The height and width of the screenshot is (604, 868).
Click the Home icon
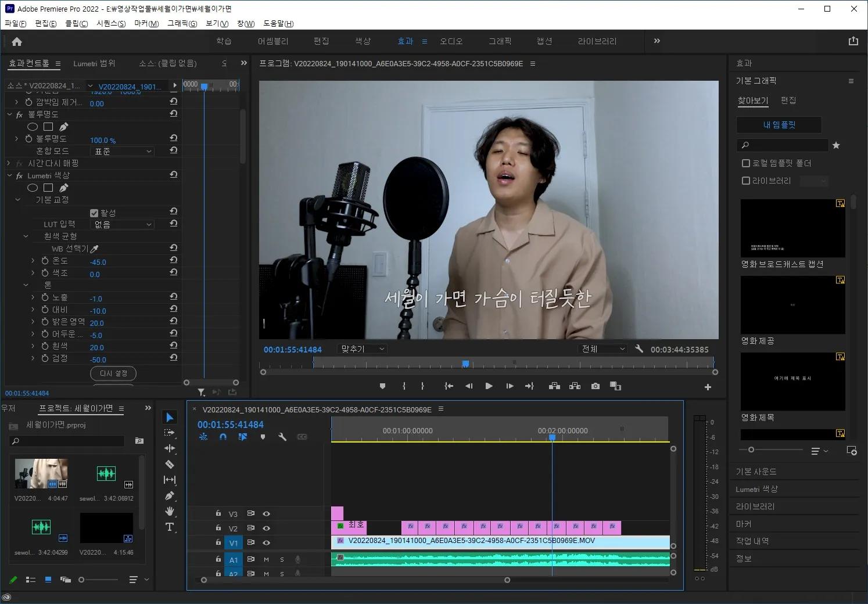(x=17, y=41)
